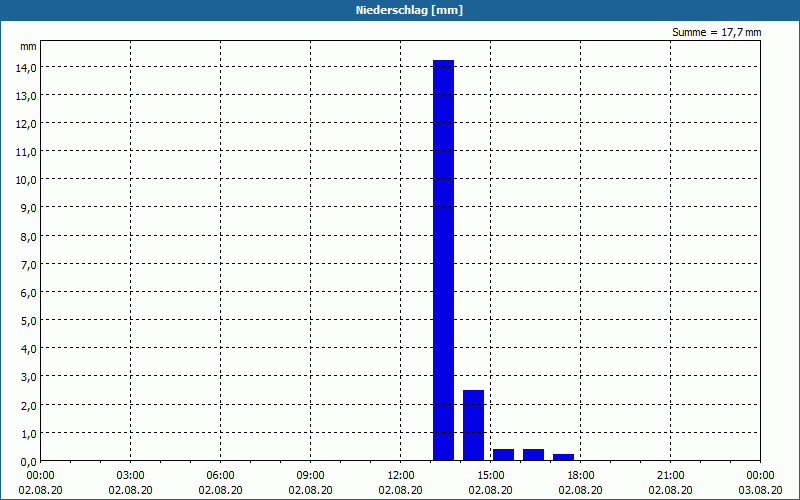Click the 0,0 y-axis label
Image resolution: width=800 pixels, height=500 pixels.
pyautogui.click(x=26, y=462)
